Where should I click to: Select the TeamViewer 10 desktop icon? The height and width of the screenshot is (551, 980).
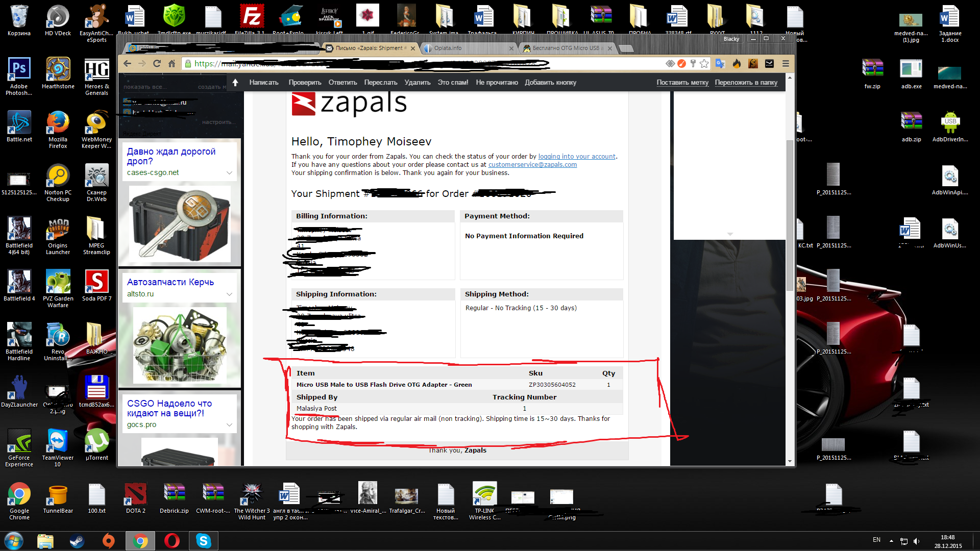pos(58,447)
